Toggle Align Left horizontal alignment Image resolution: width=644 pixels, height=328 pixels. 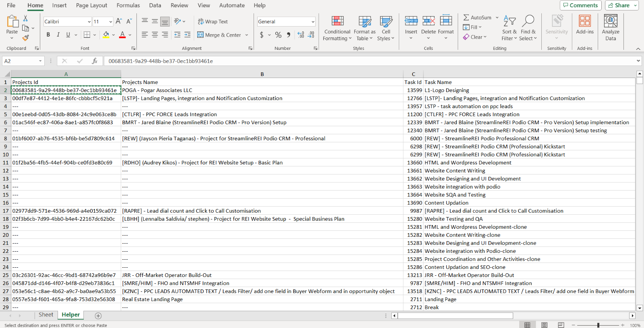(145, 35)
